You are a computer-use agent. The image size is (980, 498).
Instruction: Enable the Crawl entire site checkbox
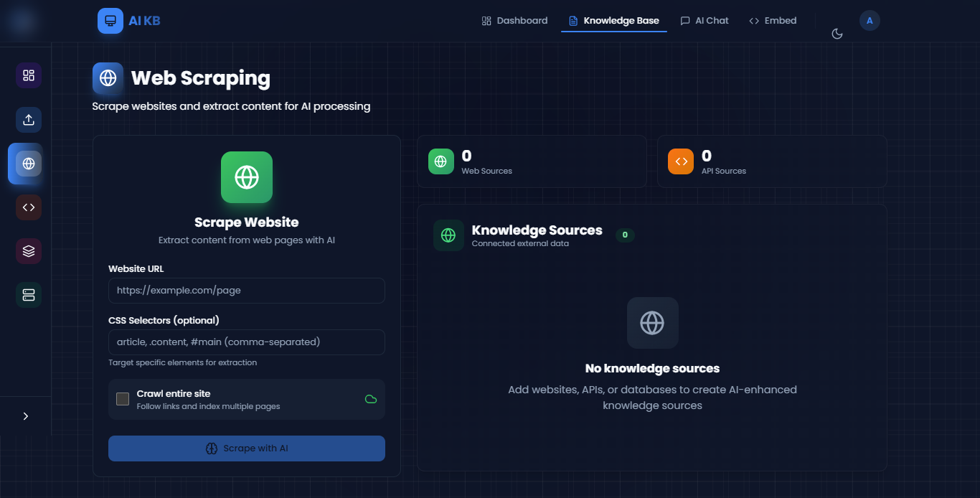tap(123, 399)
